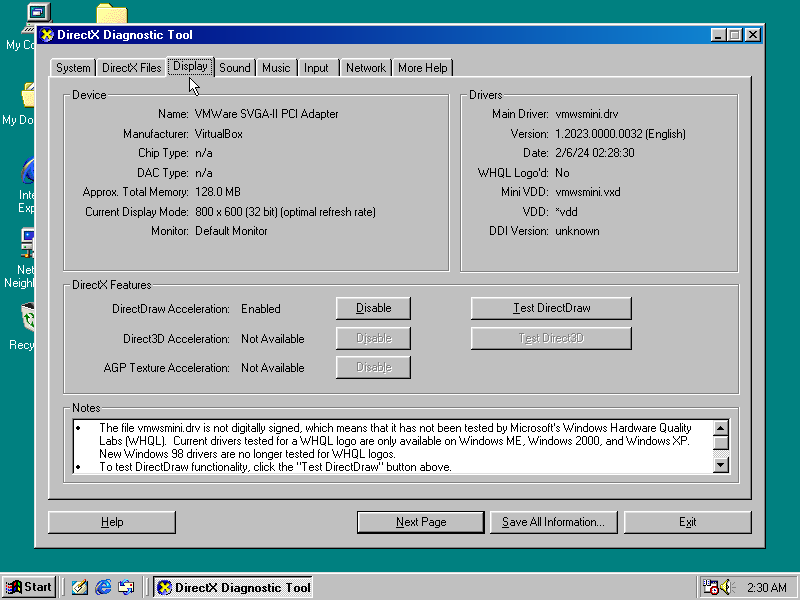Click Notes scrollbar down arrow

click(x=720, y=464)
